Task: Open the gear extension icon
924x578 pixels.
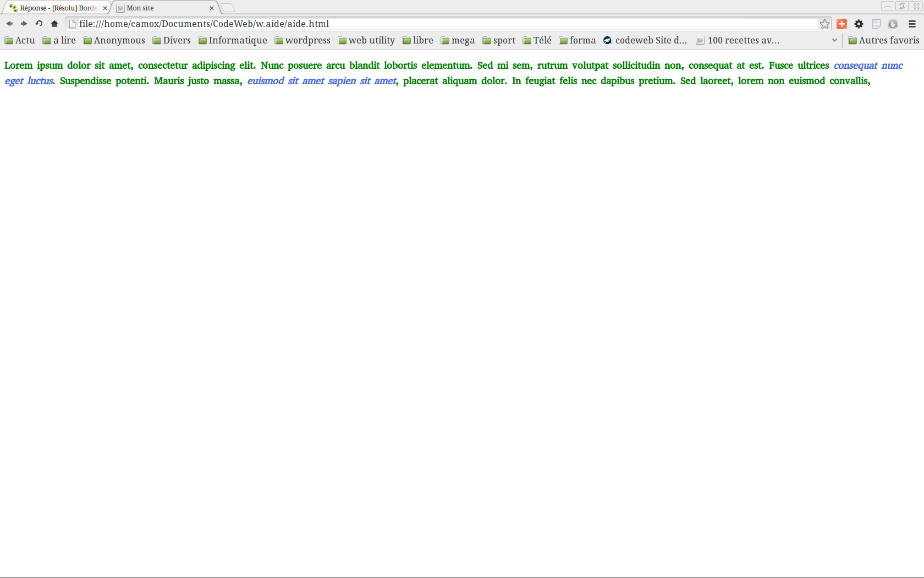Action: point(859,24)
